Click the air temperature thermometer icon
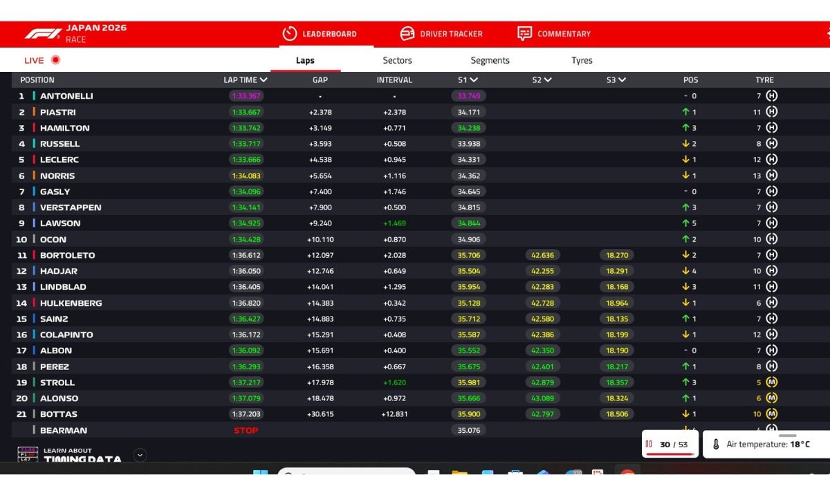Viewport: 830px width, 504px height. tap(716, 445)
